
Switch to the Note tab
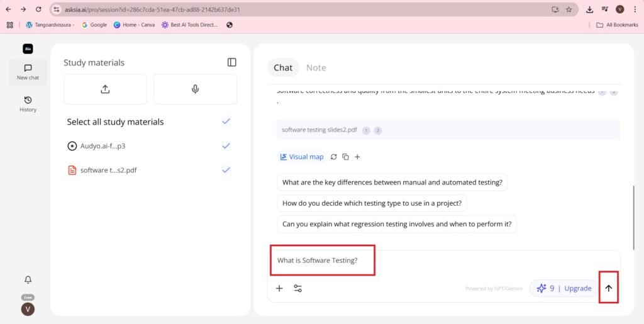coord(316,68)
